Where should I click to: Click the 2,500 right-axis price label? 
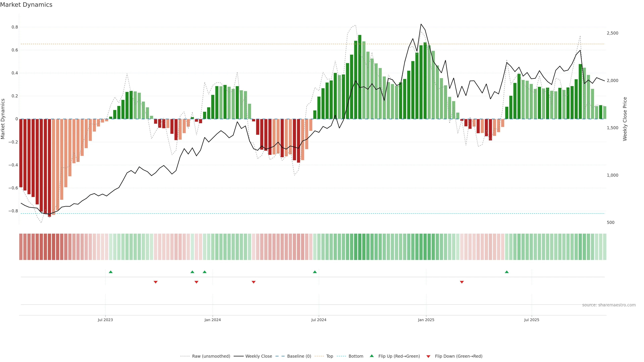pos(612,33)
